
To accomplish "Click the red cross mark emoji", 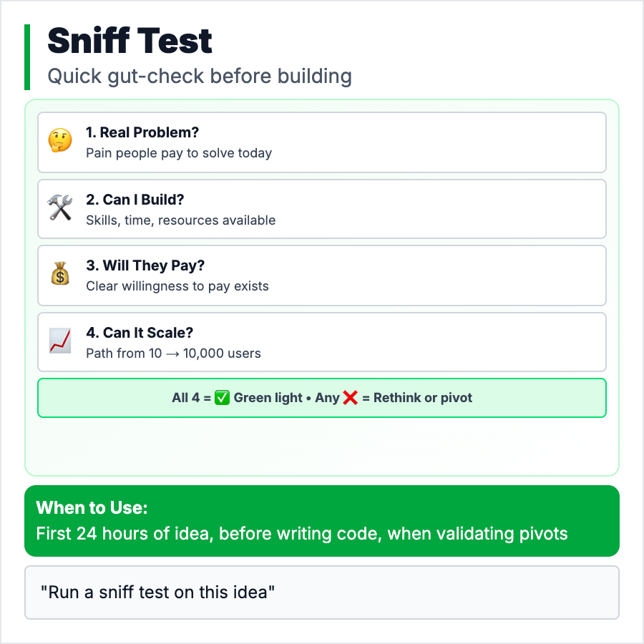I will pyautogui.click(x=350, y=398).
